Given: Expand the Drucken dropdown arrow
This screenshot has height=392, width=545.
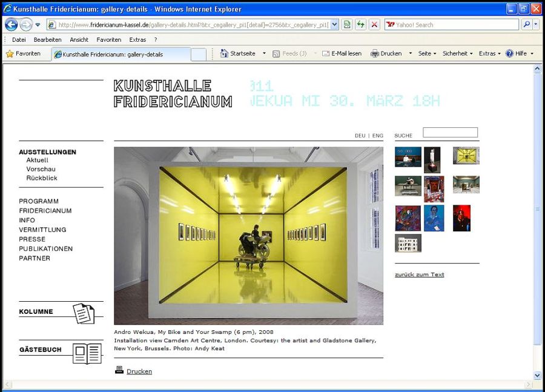Looking at the screenshot, I should point(411,53).
